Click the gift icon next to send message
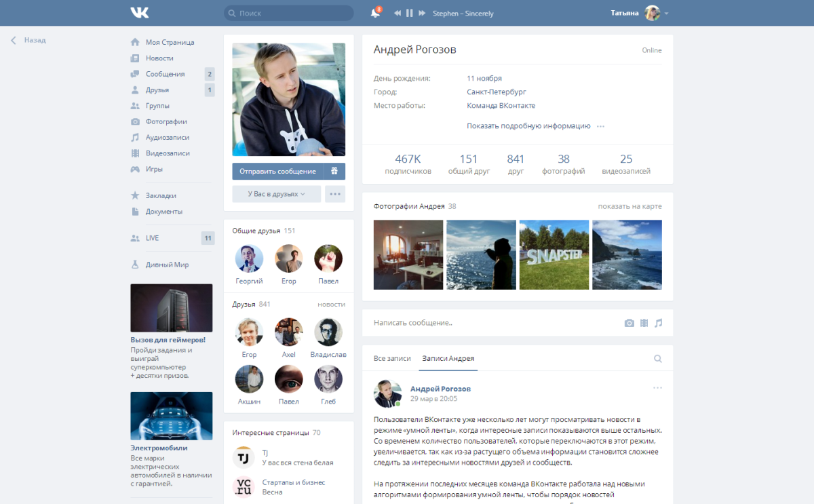The height and width of the screenshot is (504, 814). (x=334, y=172)
